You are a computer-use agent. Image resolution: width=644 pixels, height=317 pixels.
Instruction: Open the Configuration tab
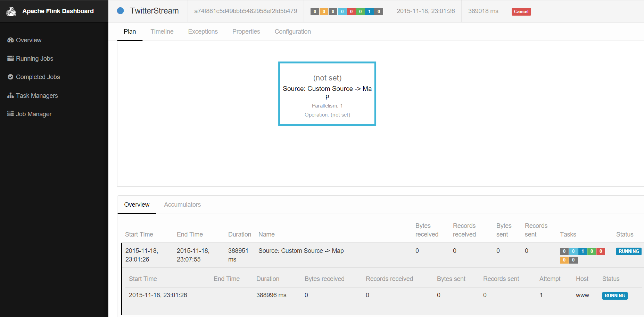[293, 32]
